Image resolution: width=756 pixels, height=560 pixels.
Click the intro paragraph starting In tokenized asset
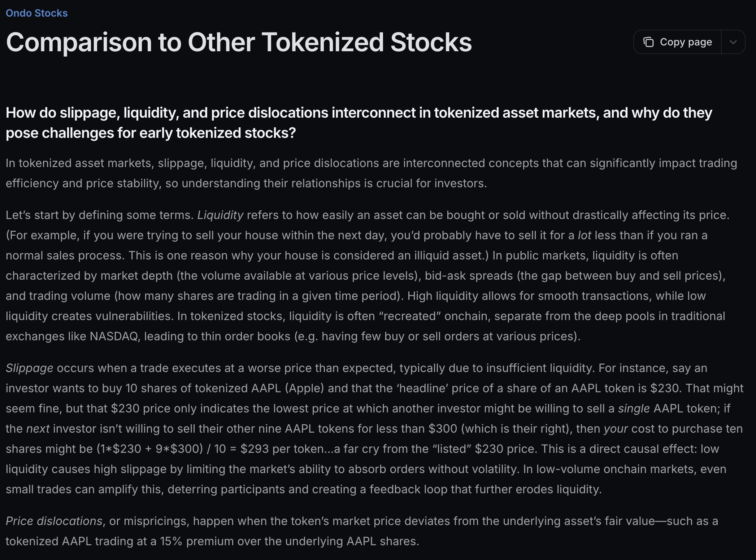371,173
